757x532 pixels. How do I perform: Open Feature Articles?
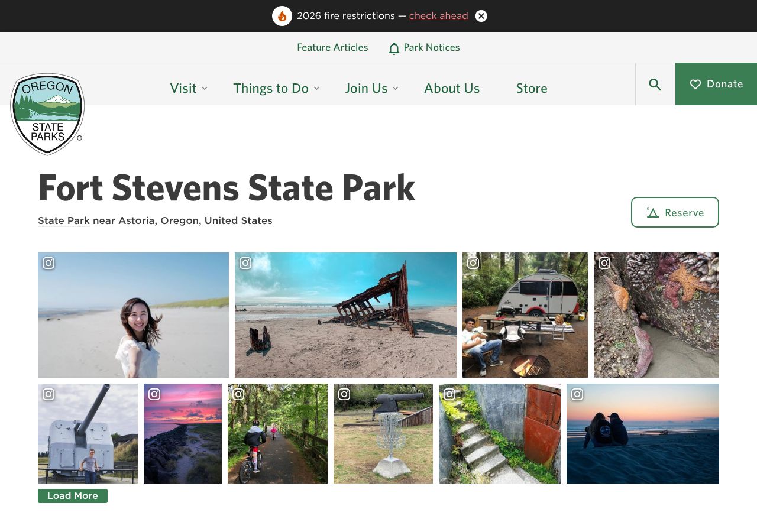click(x=332, y=47)
